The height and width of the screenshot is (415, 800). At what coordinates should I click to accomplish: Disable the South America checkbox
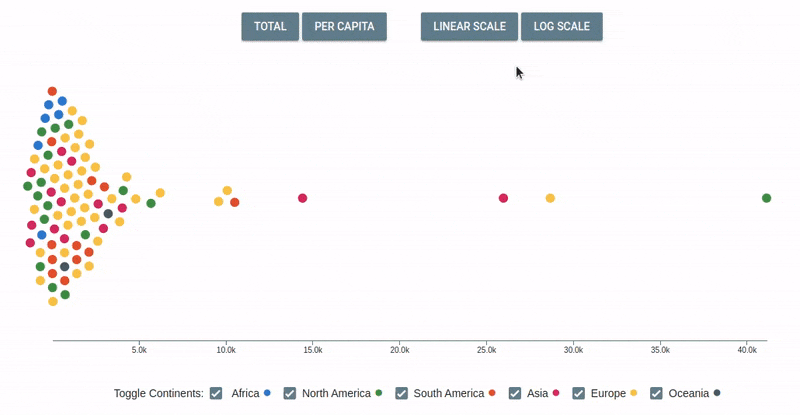point(402,393)
